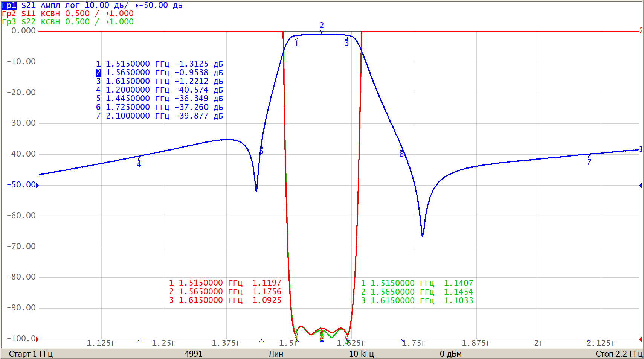The image size is (644, 359).
Task: Select the highlighted marker 2 row at 1.5650000 ГГц
Action: 159,73
